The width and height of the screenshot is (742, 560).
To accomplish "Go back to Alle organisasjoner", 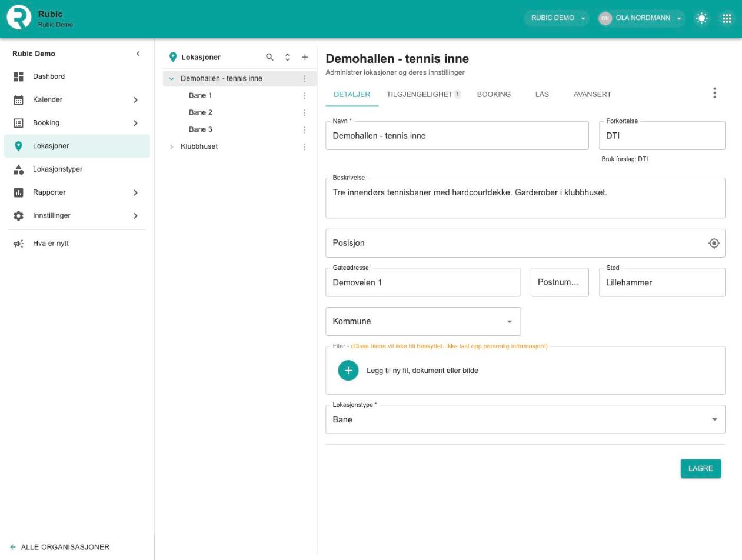I will tap(60, 547).
